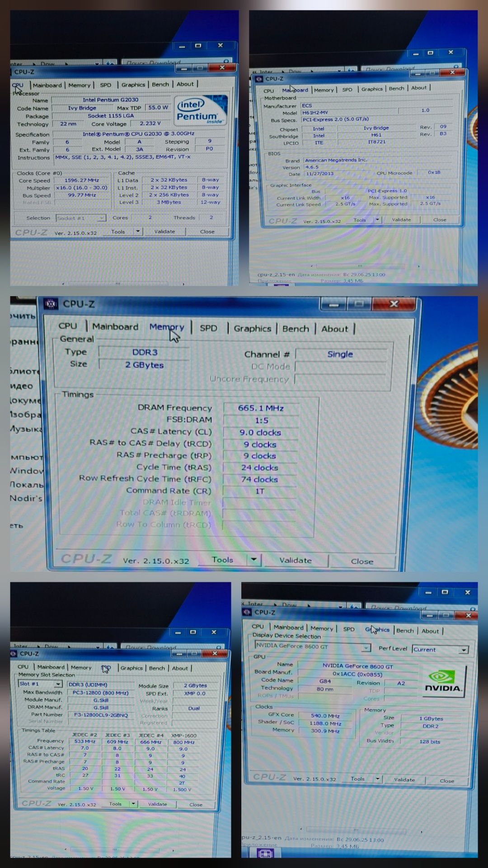
Task: Select the Core Speed value 1596.27 MHz
Action: pos(82,180)
